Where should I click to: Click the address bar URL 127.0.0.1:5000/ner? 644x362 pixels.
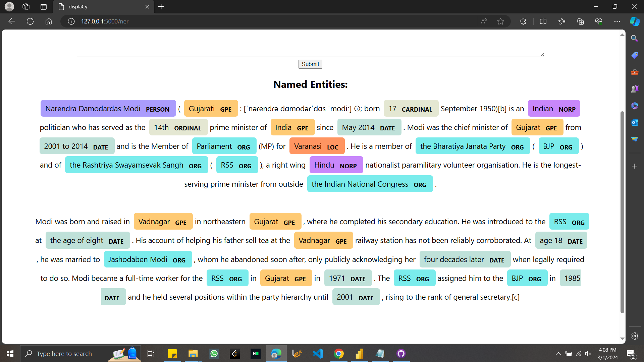pos(105,21)
